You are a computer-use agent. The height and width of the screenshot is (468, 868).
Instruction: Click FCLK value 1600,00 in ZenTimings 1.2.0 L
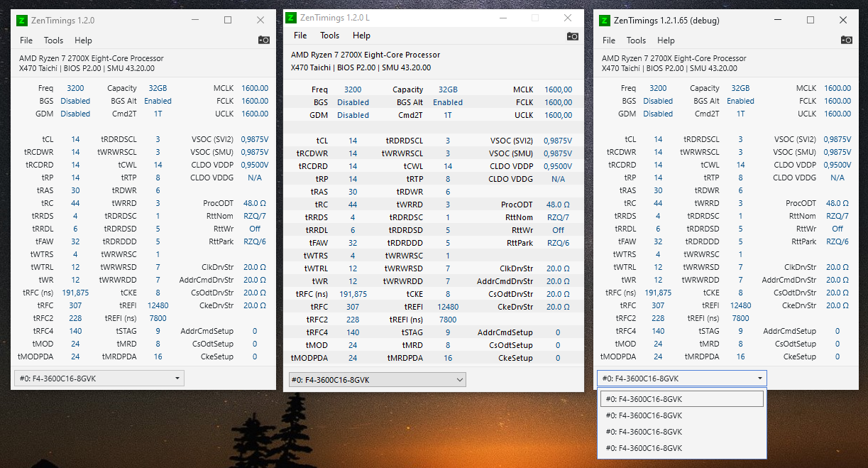(559, 102)
